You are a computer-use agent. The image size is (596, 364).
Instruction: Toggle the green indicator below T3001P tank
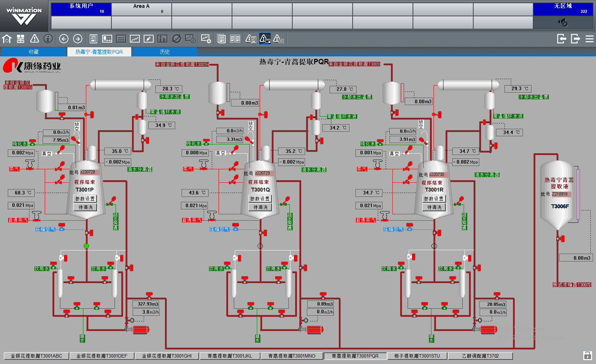(x=86, y=246)
